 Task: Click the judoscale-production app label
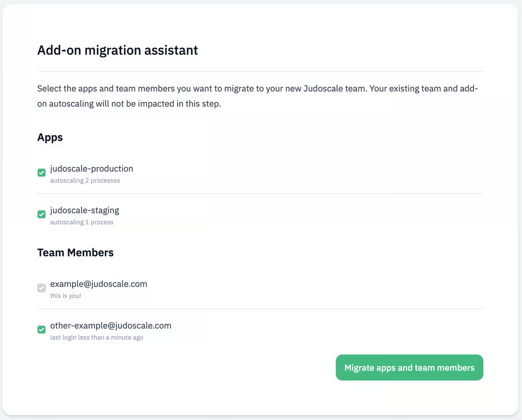click(91, 169)
